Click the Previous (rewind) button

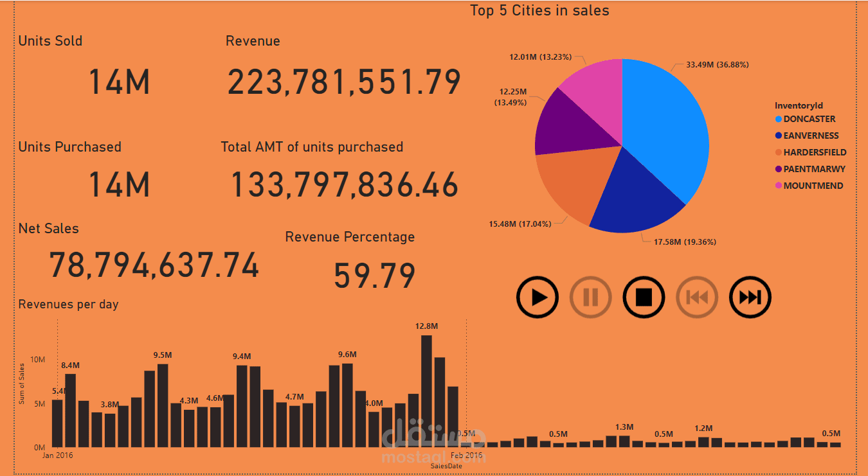(x=697, y=297)
